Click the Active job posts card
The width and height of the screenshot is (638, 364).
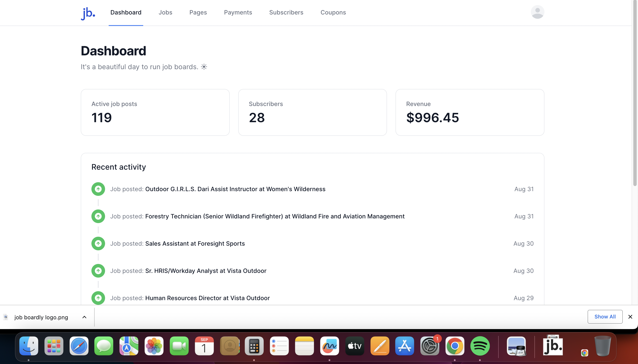coord(155,113)
